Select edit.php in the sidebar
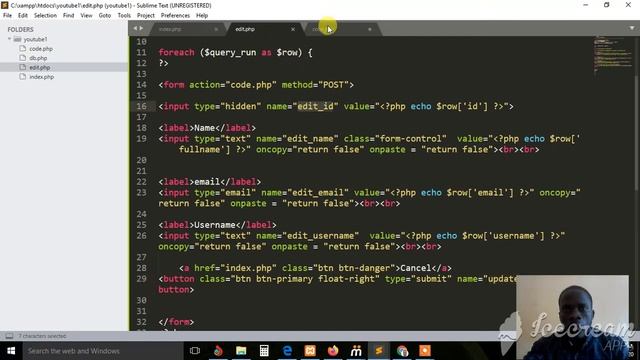Viewport: 640px width, 360px height. [40, 67]
